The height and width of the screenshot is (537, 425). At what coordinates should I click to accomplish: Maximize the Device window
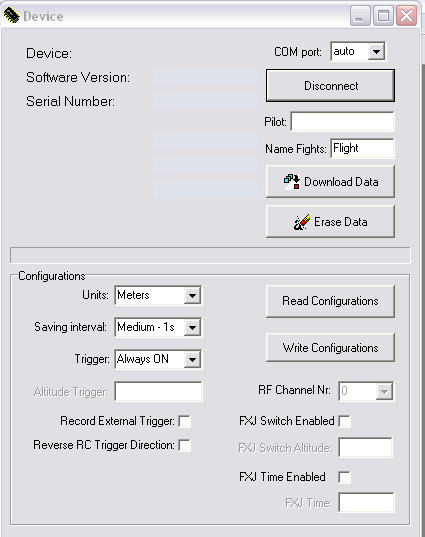[x=383, y=16]
